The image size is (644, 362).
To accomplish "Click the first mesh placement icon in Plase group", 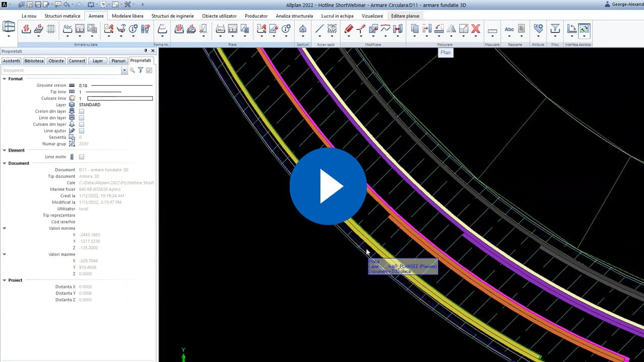I will (179, 29).
